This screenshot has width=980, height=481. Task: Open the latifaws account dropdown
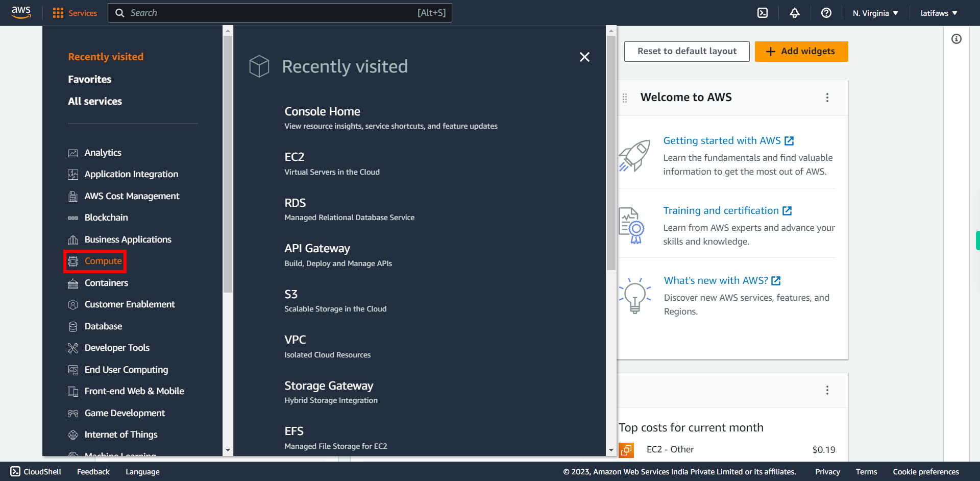pyautogui.click(x=939, y=13)
